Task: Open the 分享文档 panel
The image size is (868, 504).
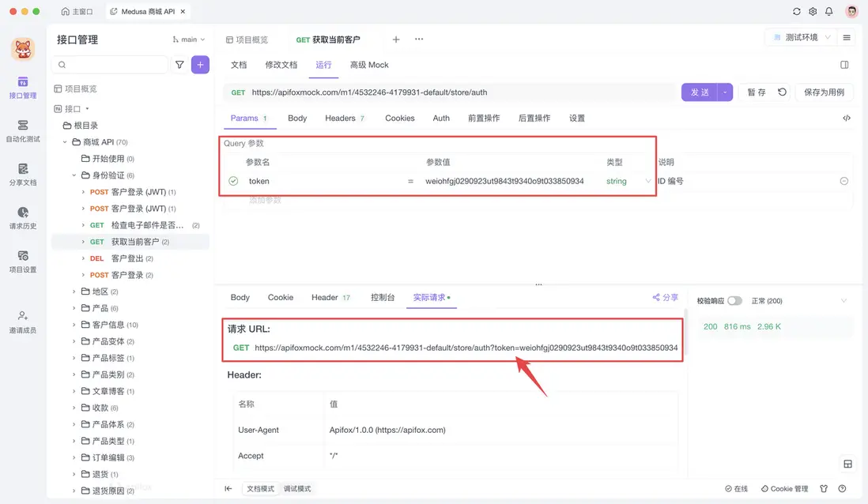Action: point(22,174)
